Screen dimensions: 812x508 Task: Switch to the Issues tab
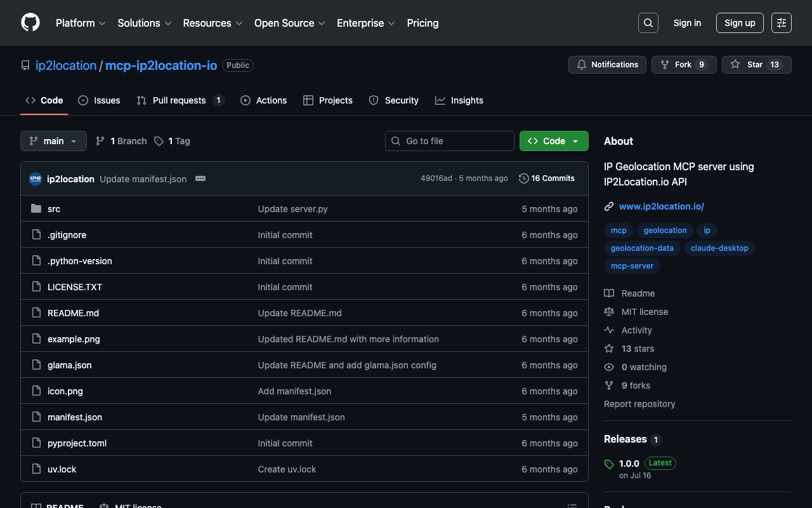[100, 100]
